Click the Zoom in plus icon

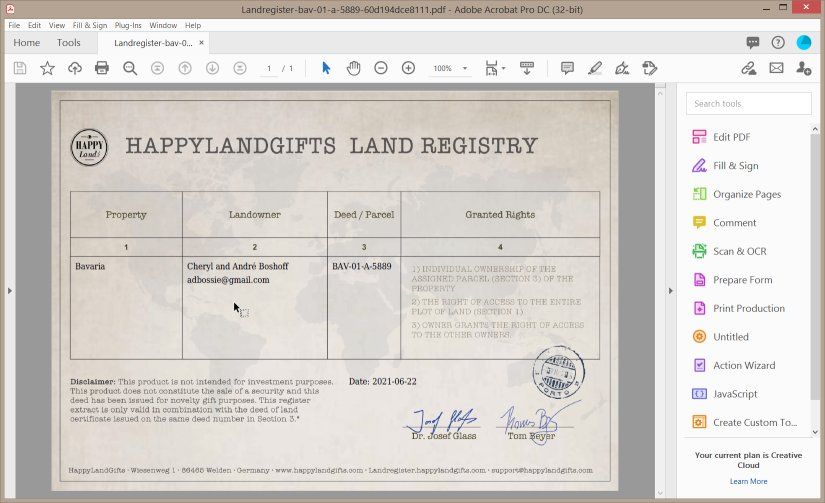pyautogui.click(x=408, y=68)
